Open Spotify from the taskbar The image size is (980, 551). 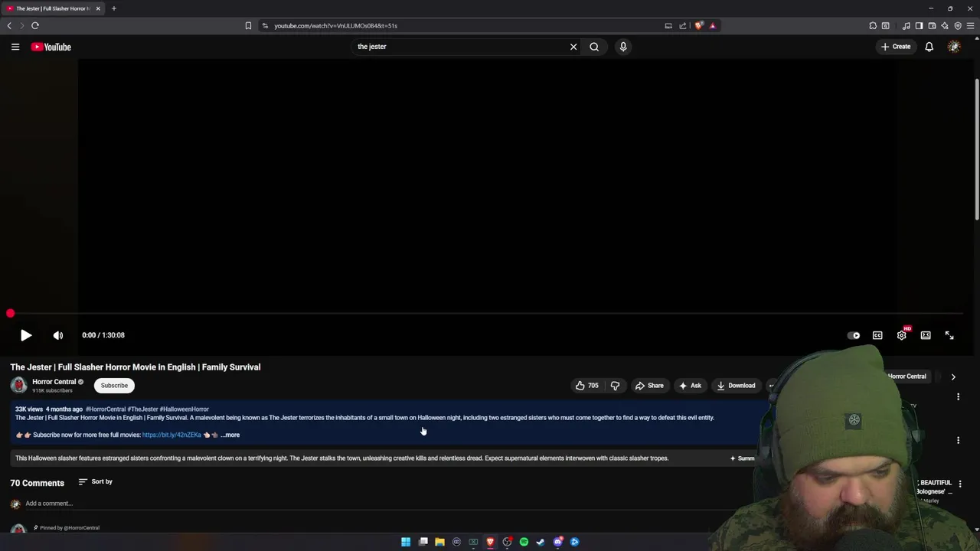coord(524,542)
